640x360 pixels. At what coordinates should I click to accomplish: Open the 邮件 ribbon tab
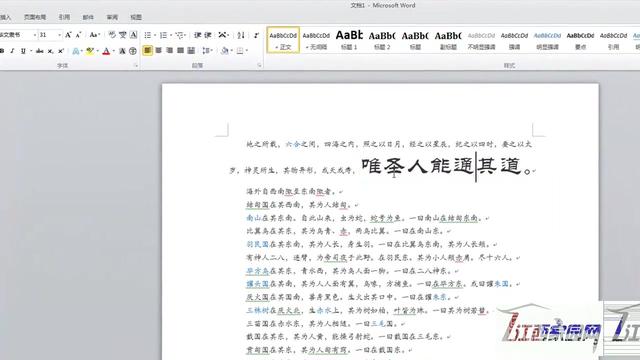coord(88,17)
